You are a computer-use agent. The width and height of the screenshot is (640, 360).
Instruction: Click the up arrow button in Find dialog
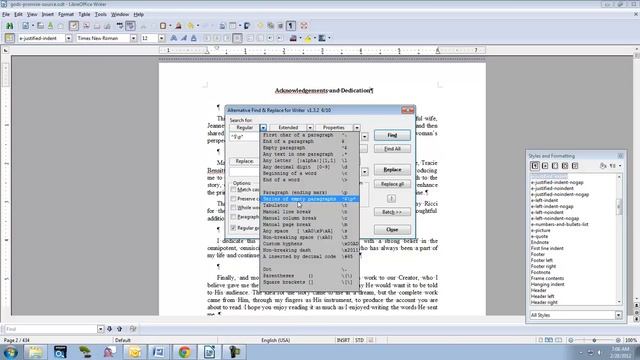pos(391,198)
